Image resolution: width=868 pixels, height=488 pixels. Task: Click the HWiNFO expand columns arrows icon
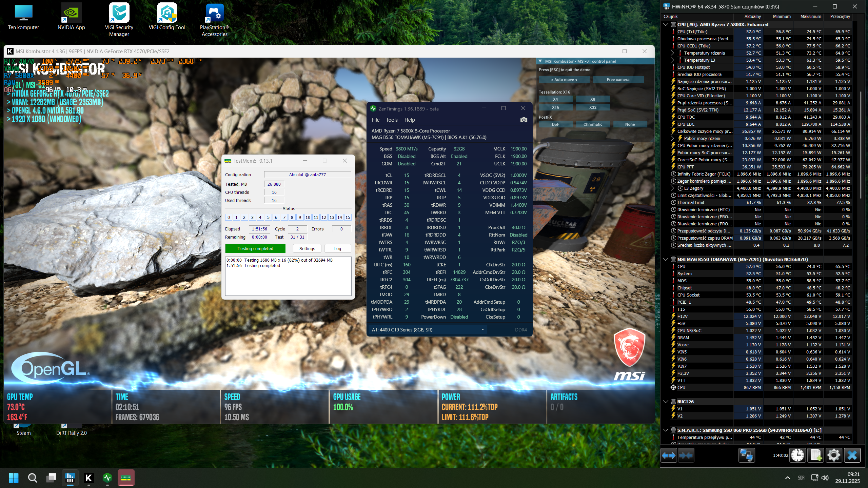[x=669, y=455]
